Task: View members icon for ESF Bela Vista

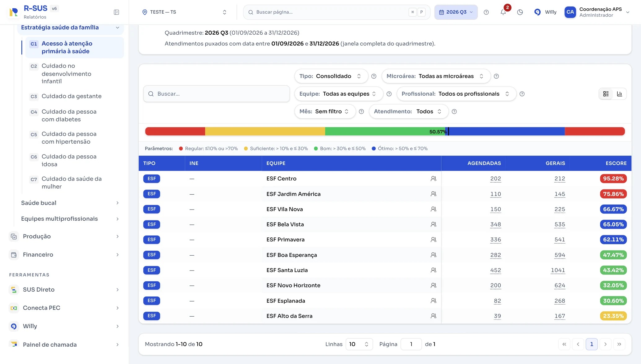Action: tap(434, 224)
